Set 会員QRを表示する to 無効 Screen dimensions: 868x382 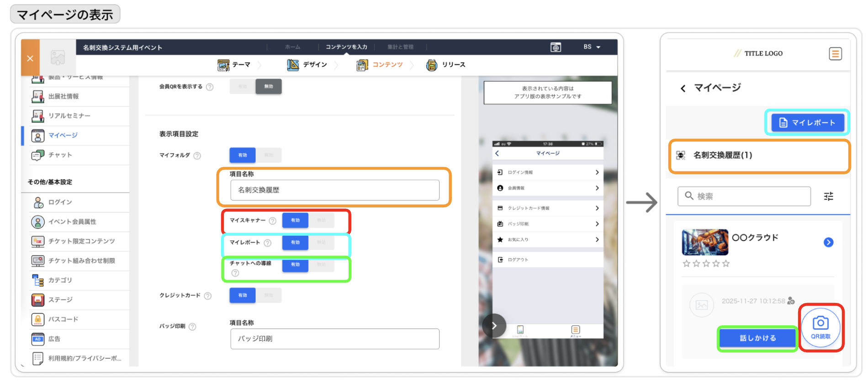tap(269, 86)
